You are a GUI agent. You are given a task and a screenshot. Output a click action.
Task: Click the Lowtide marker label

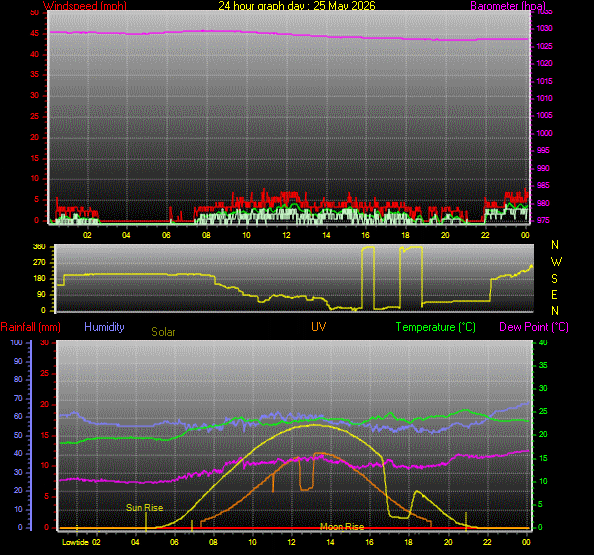point(75,542)
